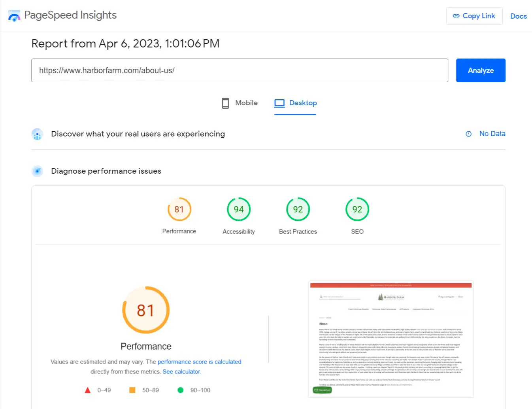Click the No Data label
Screen dimensions: 532x409
tap(492, 134)
